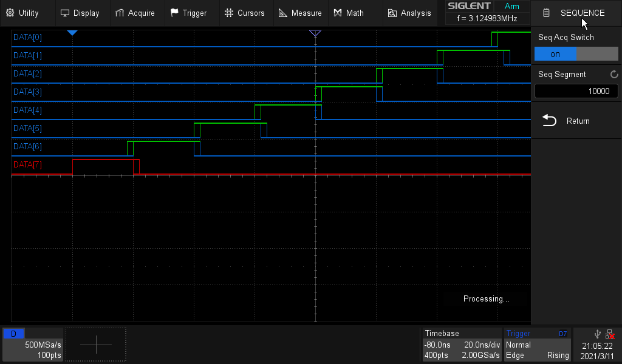Select the DATA[0] channel label
Viewport: 622px width, 364px height.
(27, 37)
